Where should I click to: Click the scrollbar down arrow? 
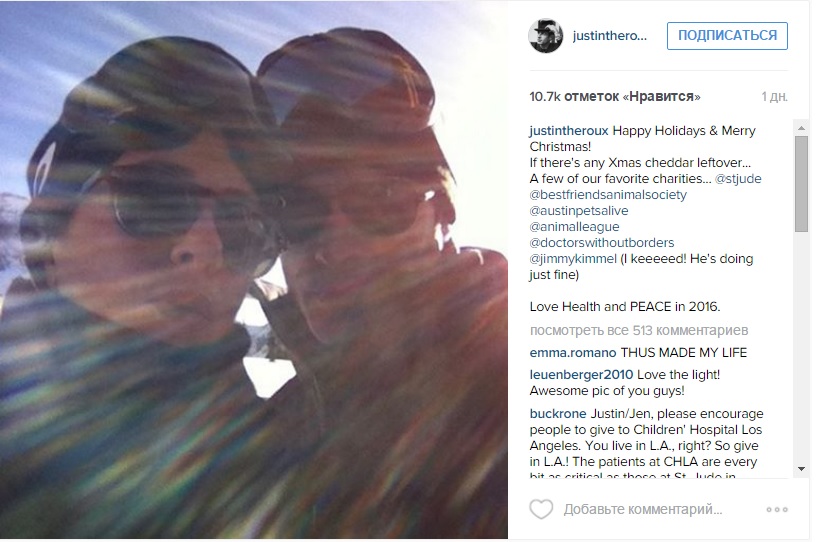click(x=801, y=469)
